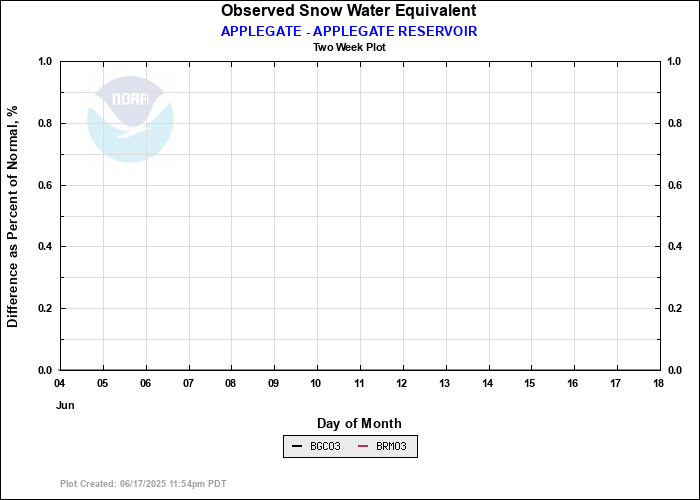
Task: Click x-axis tick label 12
Action: pyautogui.click(x=402, y=383)
